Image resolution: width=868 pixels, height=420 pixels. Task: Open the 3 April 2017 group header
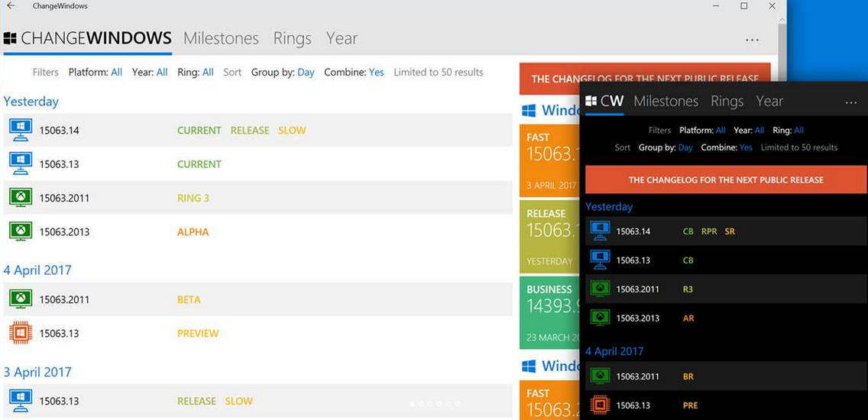[37, 372]
